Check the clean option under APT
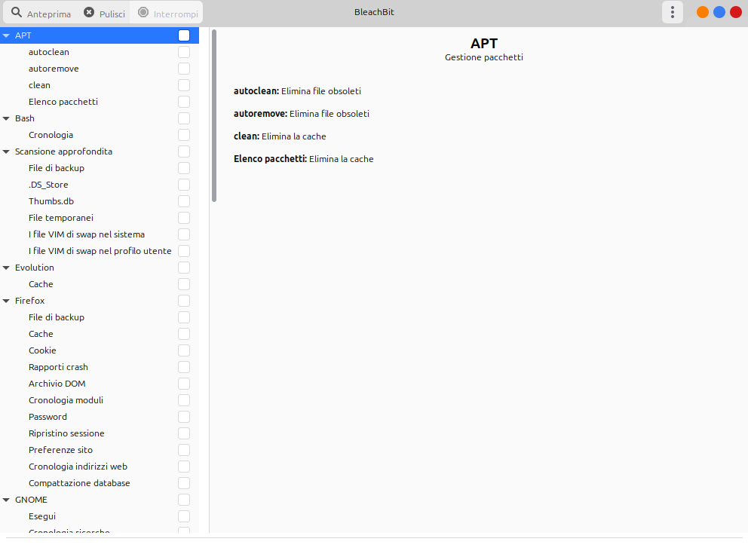The width and height of the screenshot is (748, 560). tap(184, 85)
